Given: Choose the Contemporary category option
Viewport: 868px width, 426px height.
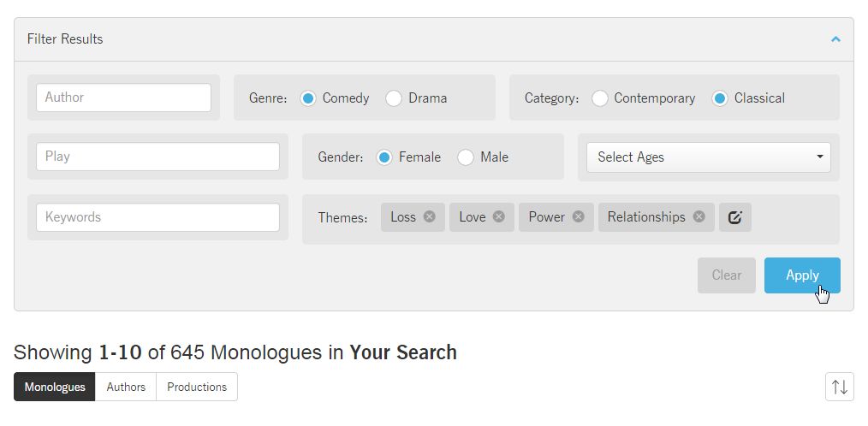Looking at the screenshot, I should (x=599, y=98).
